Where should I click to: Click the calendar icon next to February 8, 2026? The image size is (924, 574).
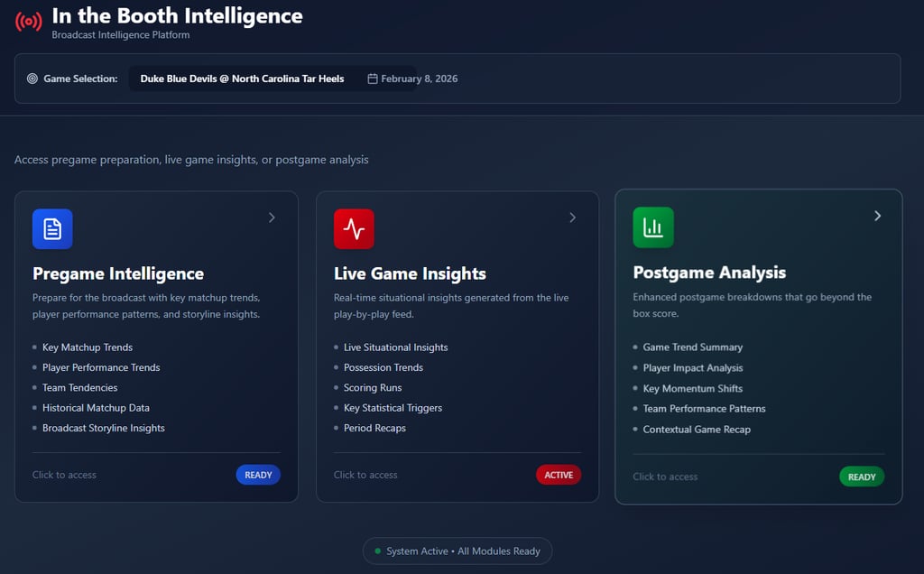pos(372,79)
